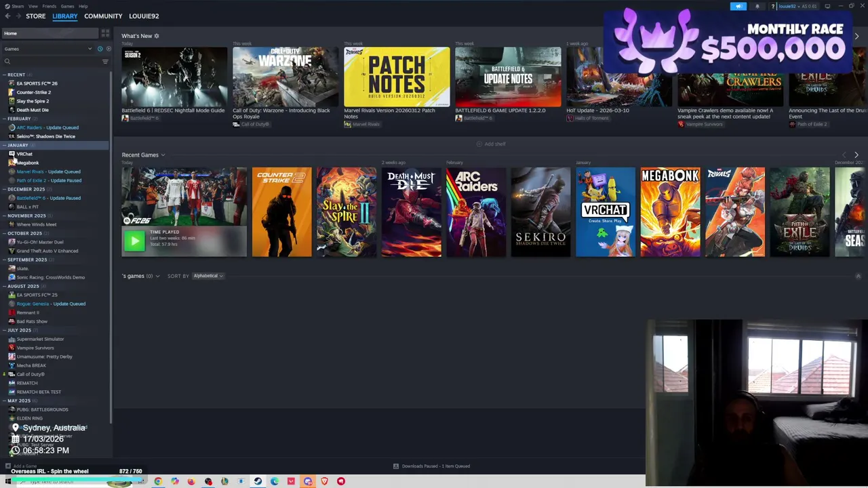868x488 pixels.
Task: Go back with the navigation arrow
Action: click(x=7, y=16)
